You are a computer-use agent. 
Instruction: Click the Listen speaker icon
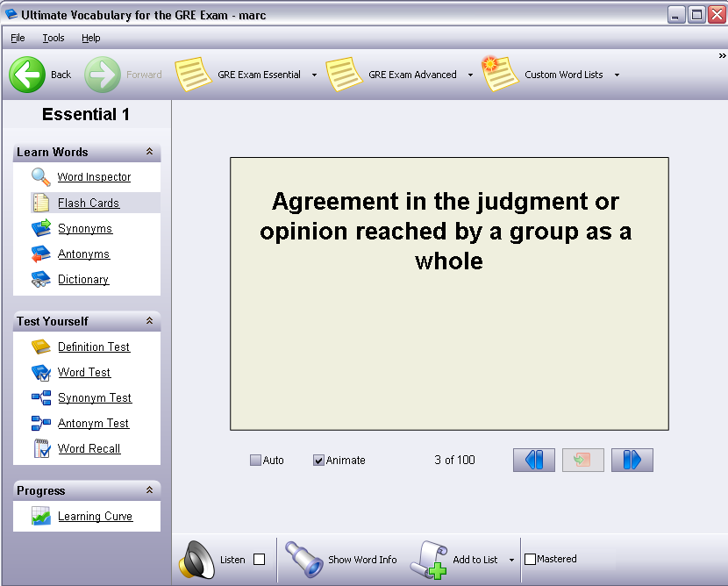(x=196, y=560)
